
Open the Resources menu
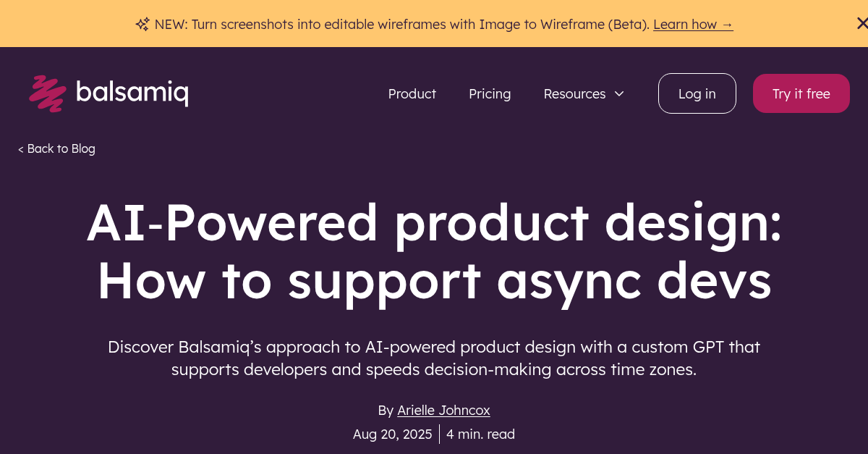[x=575, y=93]
